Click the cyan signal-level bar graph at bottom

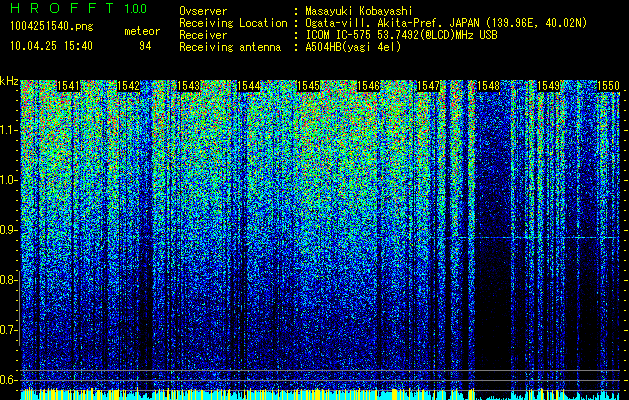320,394
